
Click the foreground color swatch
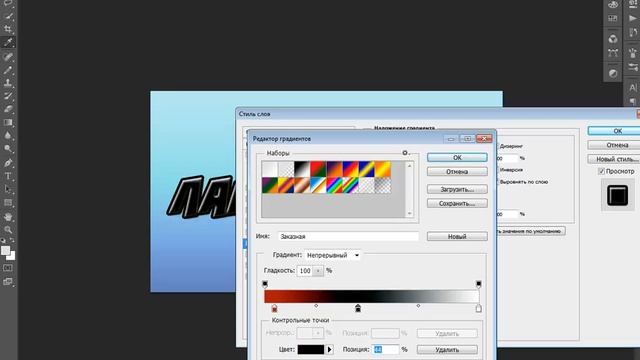tap(5, 251)
